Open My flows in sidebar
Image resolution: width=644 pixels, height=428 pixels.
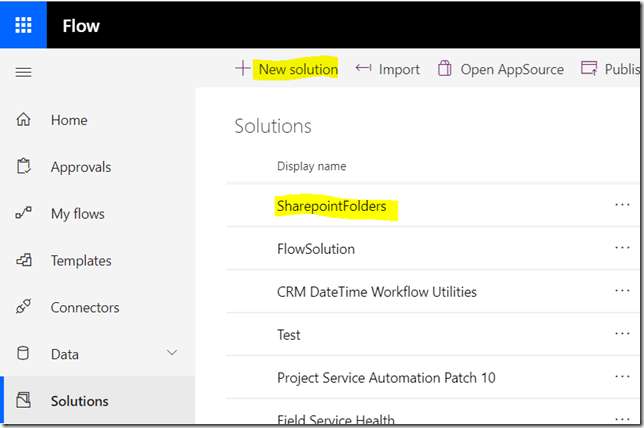(x=78, y=214)
